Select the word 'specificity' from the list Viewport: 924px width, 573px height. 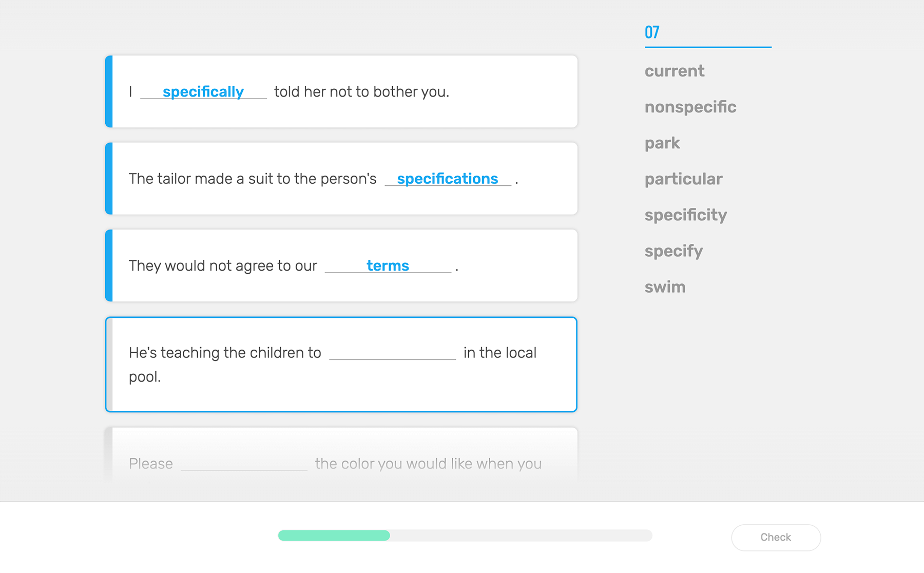(685, 215)
